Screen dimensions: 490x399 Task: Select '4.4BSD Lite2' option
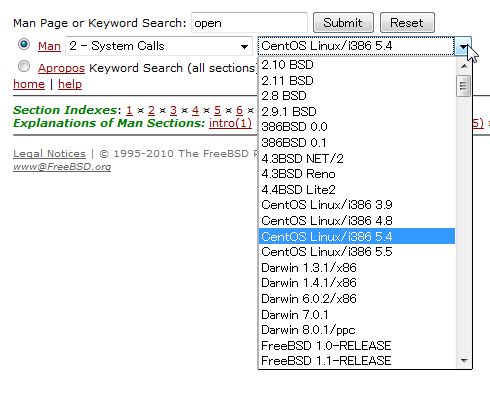click(357, 189)
